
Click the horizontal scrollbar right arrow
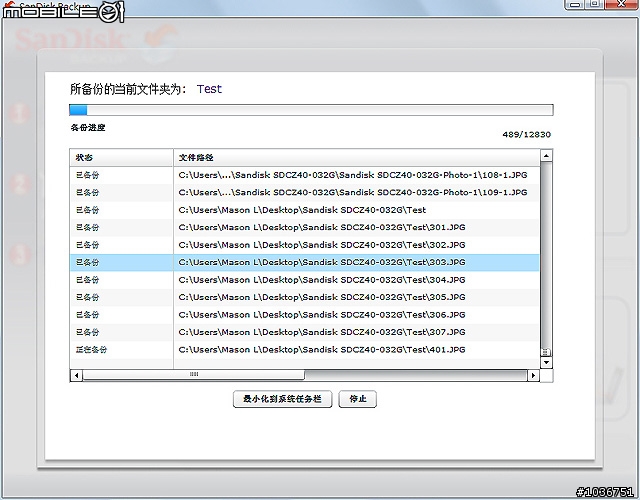coord(533,375)
